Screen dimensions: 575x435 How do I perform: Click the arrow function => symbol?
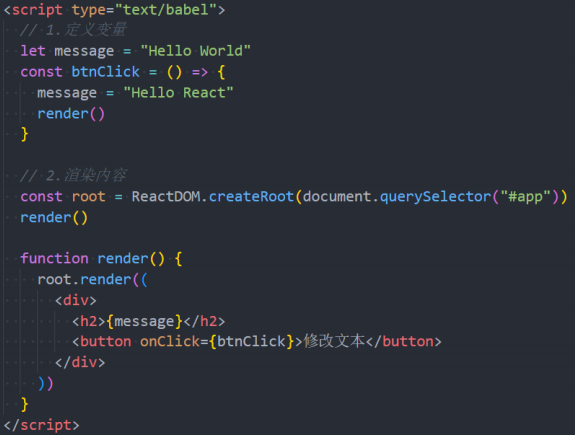(x=200, y=72)
